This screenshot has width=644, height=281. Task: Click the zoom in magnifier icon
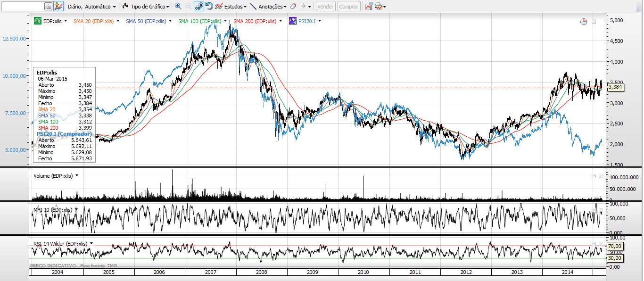coord(178,7)
